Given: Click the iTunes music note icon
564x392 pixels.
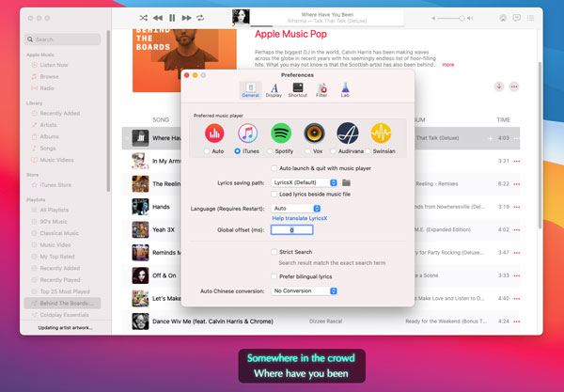Looking at the screenshot, I should pyautogui.click(x=247, y=133).
